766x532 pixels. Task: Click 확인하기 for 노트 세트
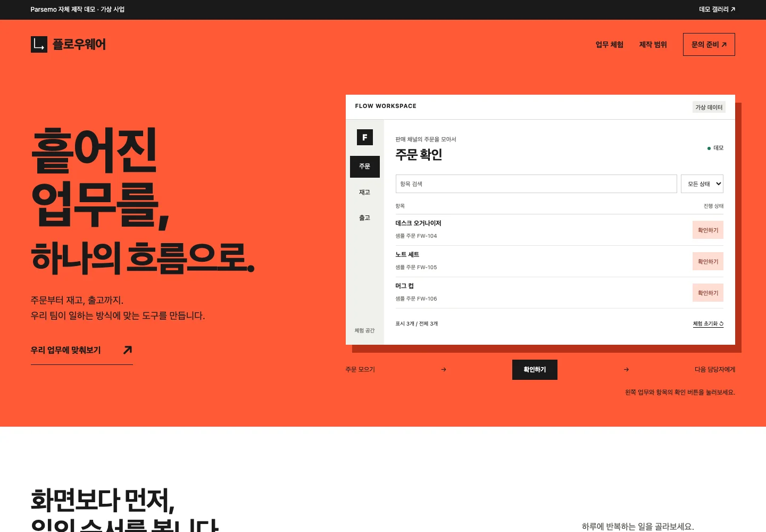tap(708, 261)
